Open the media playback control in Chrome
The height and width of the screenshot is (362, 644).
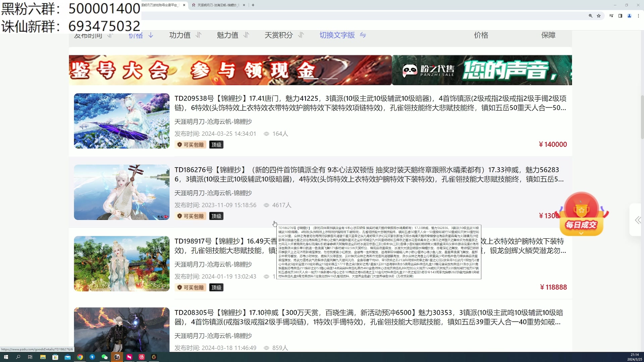click(611, 16)
